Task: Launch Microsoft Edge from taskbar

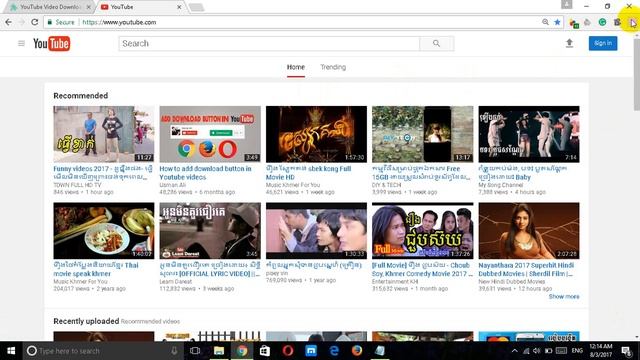Action: (x=334, y=351)
